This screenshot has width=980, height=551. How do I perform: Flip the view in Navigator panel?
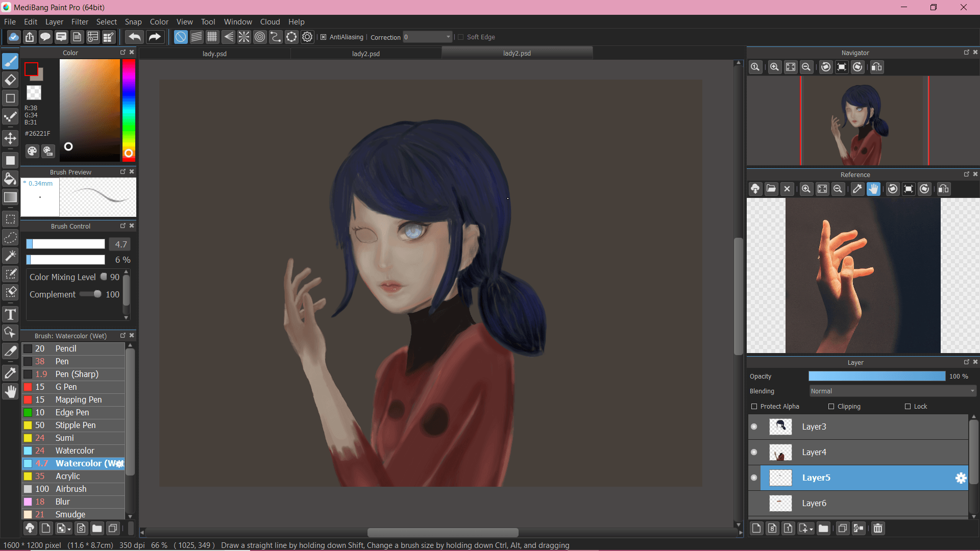coord(877,67)
